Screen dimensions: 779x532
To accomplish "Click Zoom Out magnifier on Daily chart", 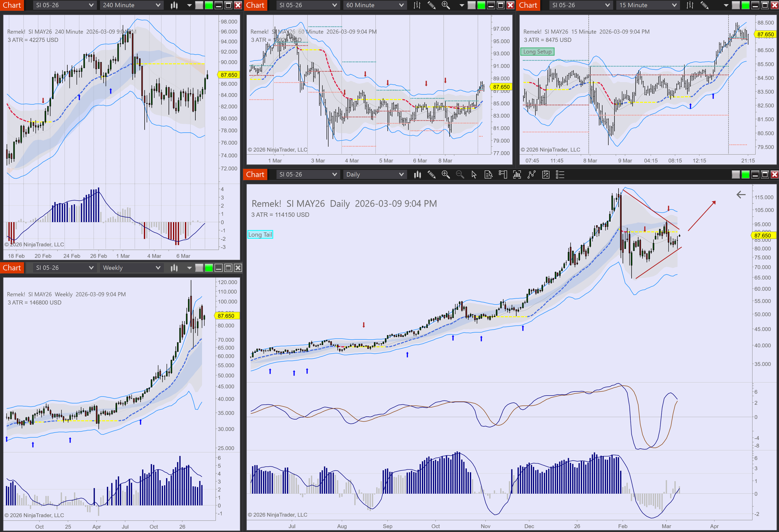I will point(460,174).
